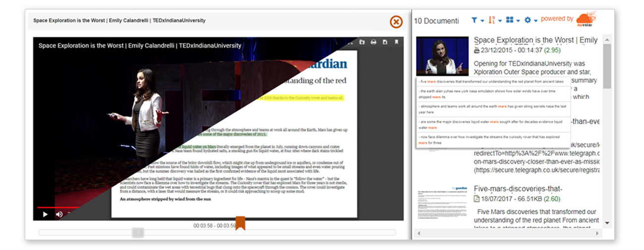Image resolution: width=644 pixels, height=250 pixels.
Task: Play the Space Exploration video
Action: [x=45, y=214]
